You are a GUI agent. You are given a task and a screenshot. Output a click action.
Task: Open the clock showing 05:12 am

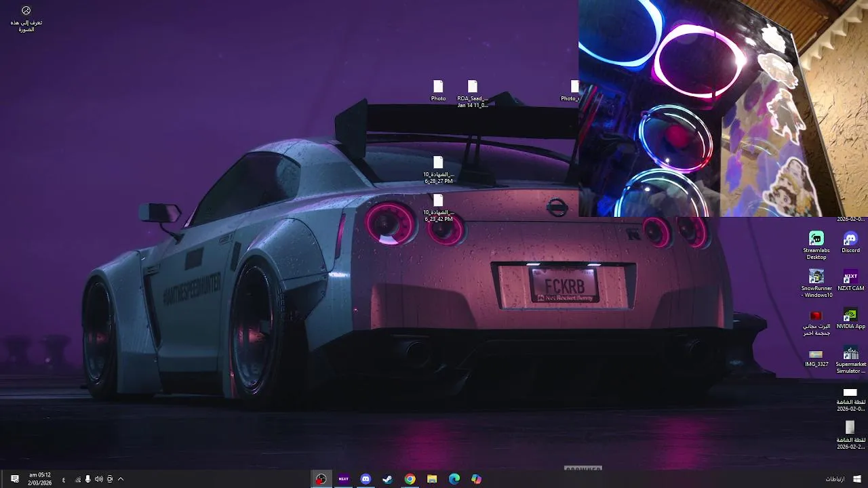(39, 479)
